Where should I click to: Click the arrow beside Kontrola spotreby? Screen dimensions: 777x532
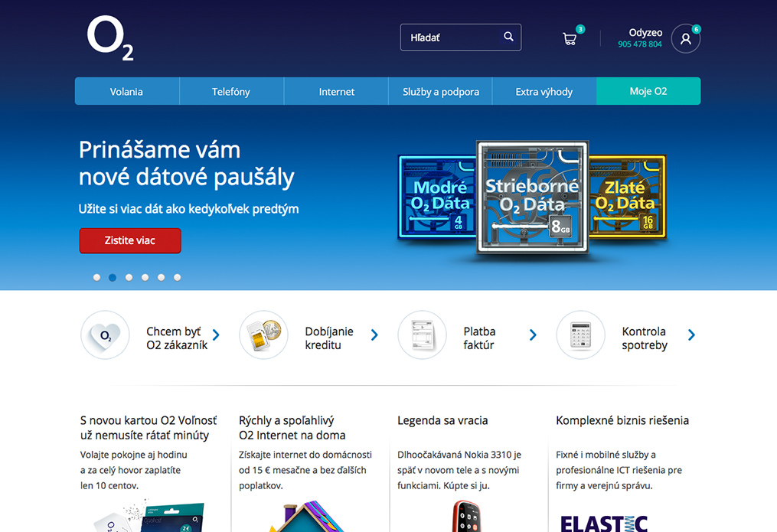click(692, 335)
